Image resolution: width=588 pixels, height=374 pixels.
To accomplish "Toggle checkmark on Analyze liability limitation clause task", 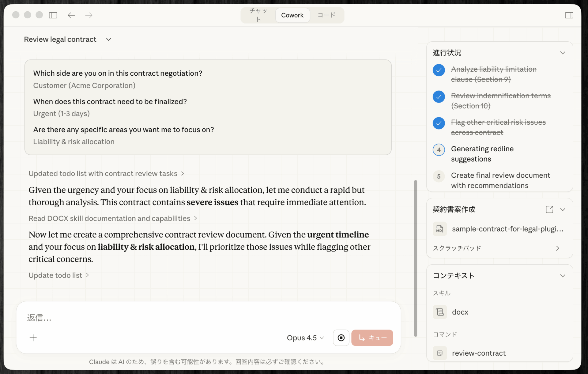I will pyautogui.click(x=439, y=70).
